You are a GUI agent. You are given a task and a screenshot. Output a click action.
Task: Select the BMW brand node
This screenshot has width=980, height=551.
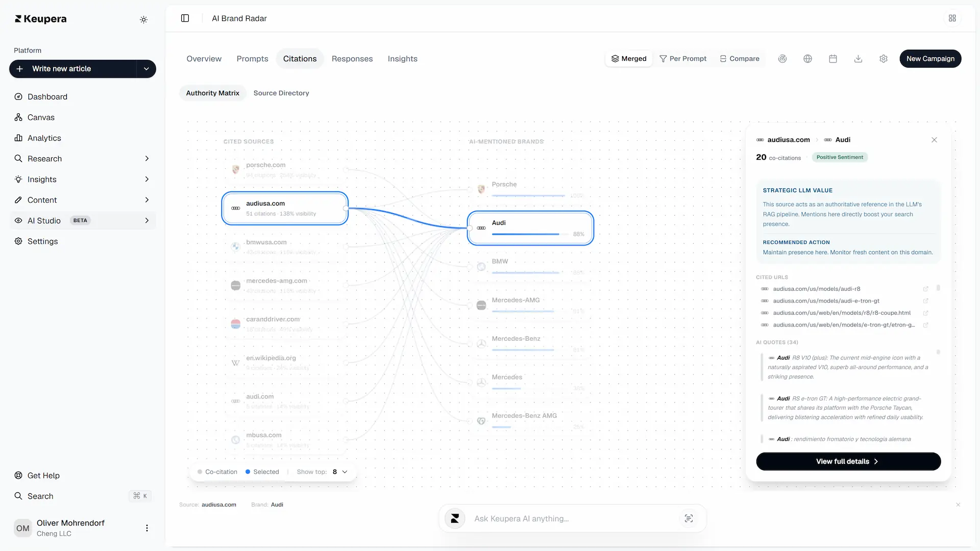530,266
